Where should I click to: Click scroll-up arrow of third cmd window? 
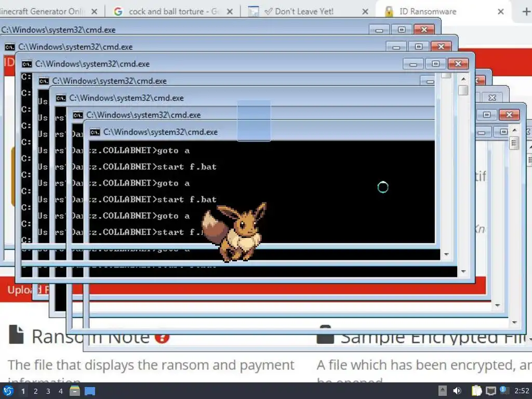click(x=463, y=79)
